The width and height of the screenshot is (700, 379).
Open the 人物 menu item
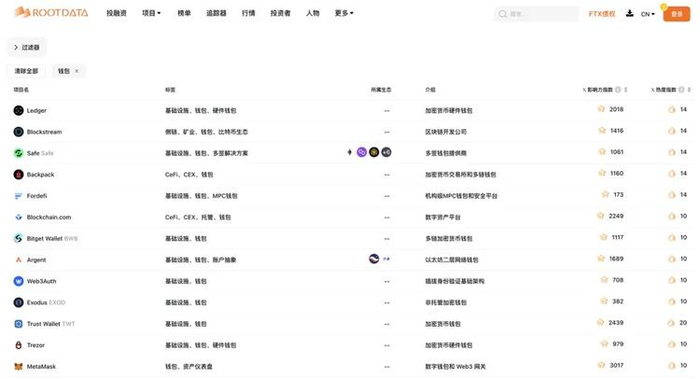pos(312,13)
